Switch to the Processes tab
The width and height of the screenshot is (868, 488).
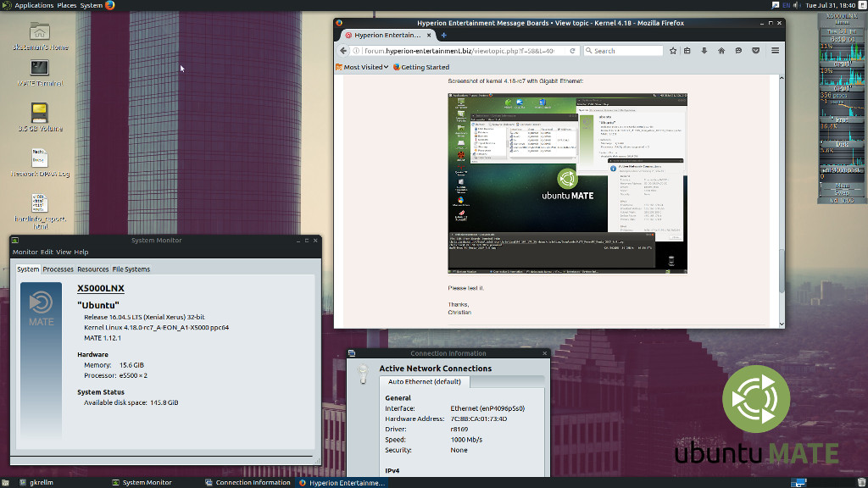pos(58,269)
